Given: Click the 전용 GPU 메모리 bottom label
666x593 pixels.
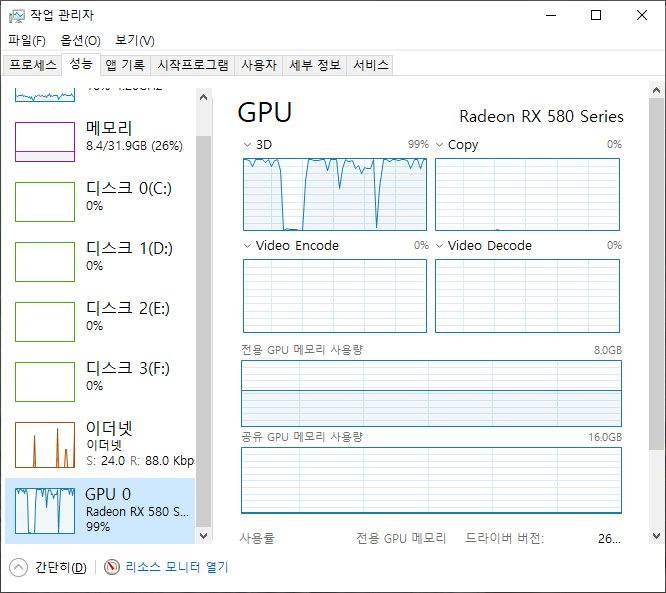Looking at the screenshot, I should click(x=401, y=539).
